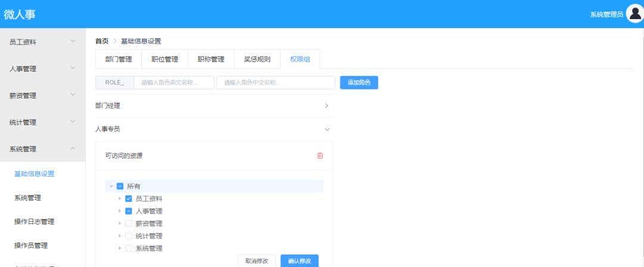644x267 pixels.
Task: Click the 系统管理员 user name
Action: click(x=606, y=14)
